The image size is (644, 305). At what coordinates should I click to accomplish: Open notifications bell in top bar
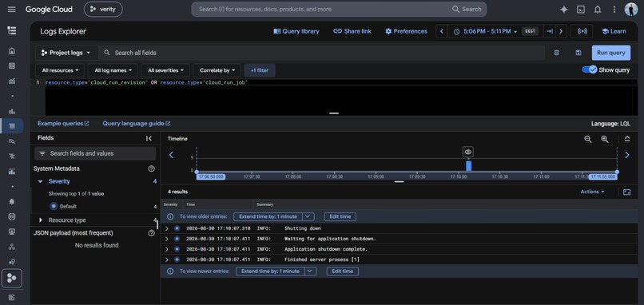coord(598,10)
